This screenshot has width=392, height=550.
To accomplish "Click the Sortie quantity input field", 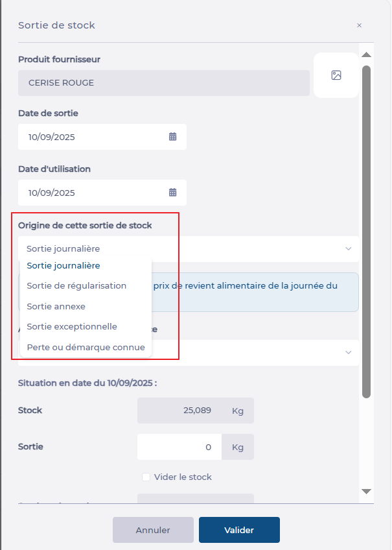I will coord(179,447).
